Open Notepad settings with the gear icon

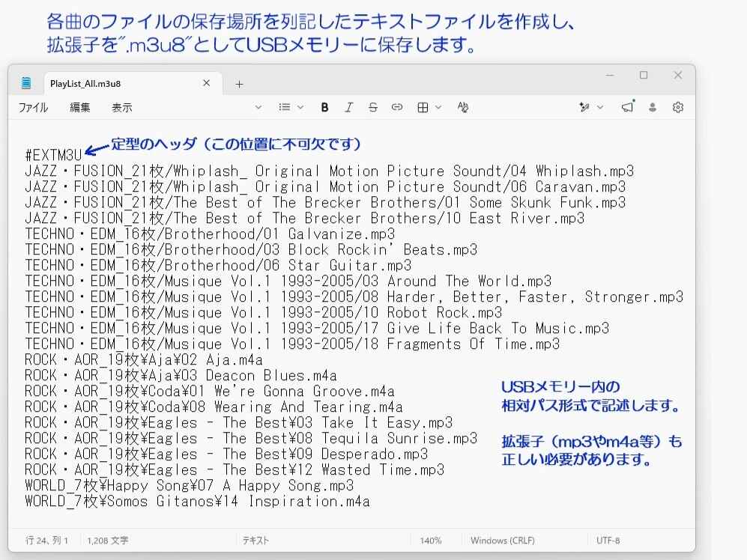coord(678,108)
